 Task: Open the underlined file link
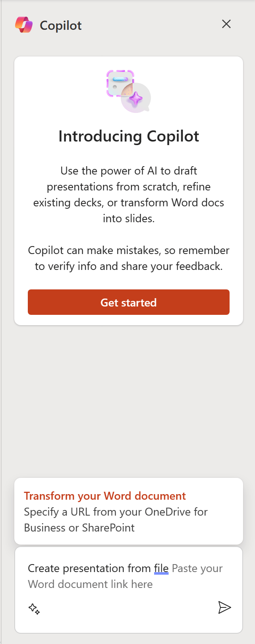(x=161, y=568)
